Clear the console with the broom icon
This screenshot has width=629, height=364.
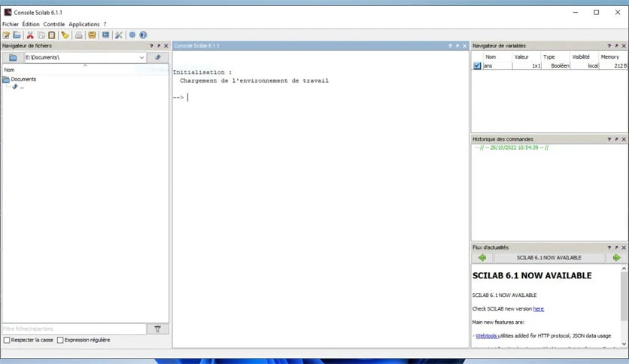[65, 35]
